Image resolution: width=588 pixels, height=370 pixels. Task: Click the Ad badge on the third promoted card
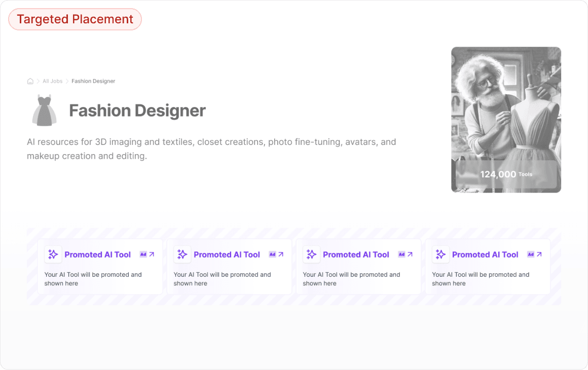401,254
